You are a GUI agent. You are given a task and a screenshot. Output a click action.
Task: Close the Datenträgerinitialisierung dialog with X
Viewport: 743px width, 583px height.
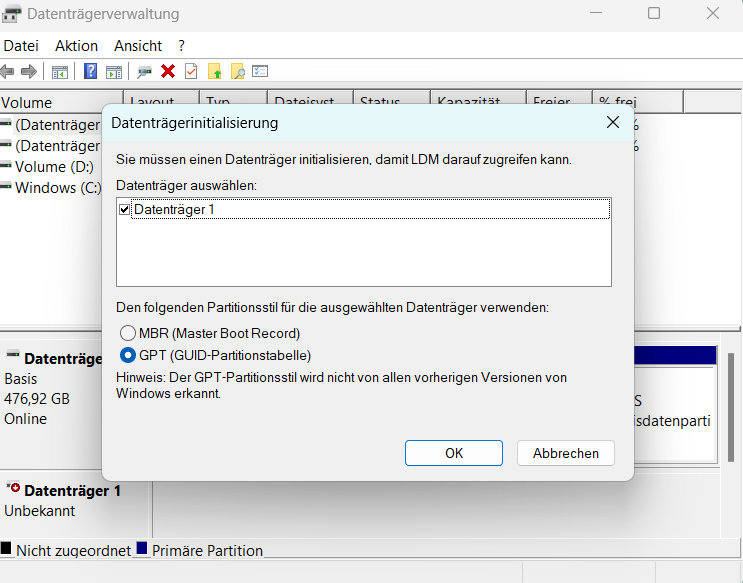pos(613,122)
